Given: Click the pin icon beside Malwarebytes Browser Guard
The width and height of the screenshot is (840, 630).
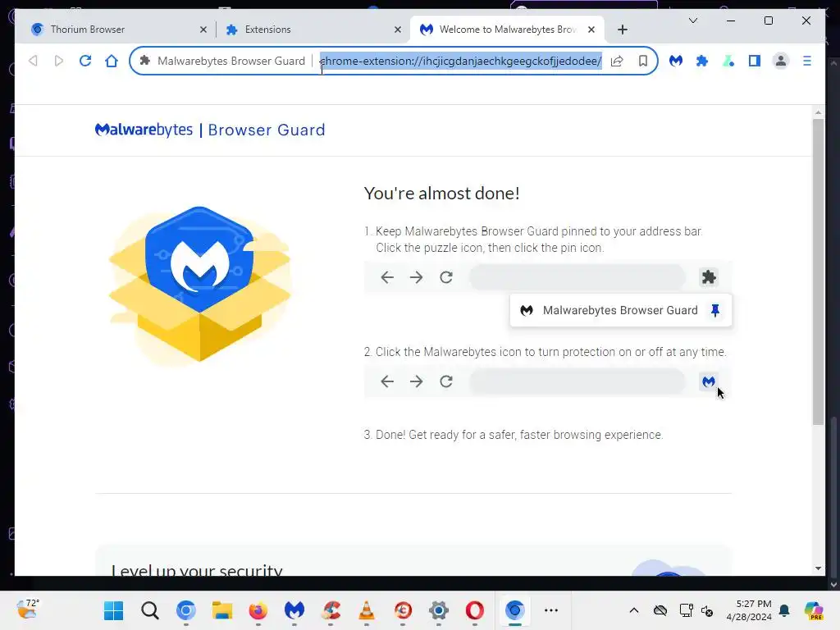Looking at the screenshot, I should [715, 310].
